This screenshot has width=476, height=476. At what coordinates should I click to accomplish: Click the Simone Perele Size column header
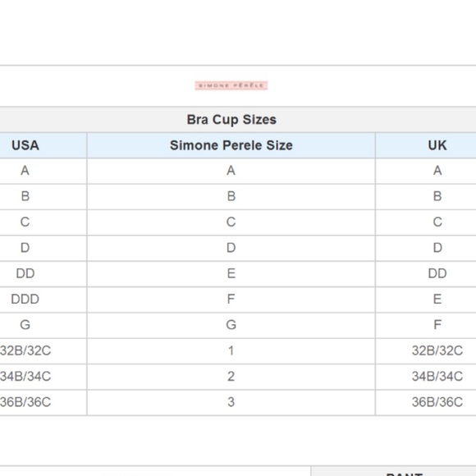(231, 145)
